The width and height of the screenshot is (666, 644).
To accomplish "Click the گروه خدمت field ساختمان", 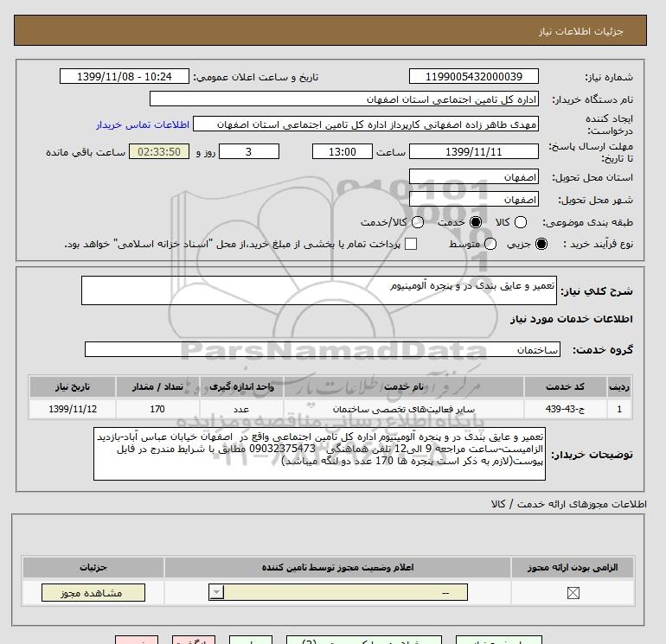I will point(323,350).
